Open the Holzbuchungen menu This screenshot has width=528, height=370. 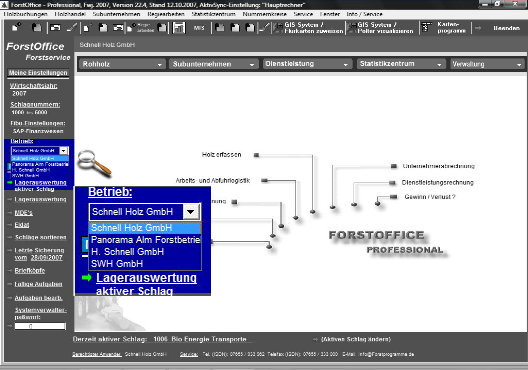click(x=26, y=14)
